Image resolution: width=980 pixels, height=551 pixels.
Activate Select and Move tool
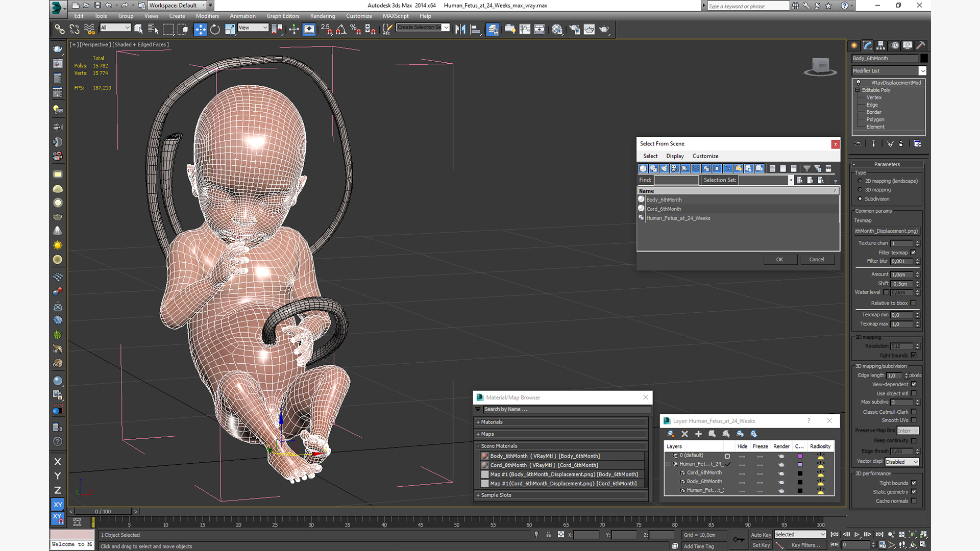200,30
